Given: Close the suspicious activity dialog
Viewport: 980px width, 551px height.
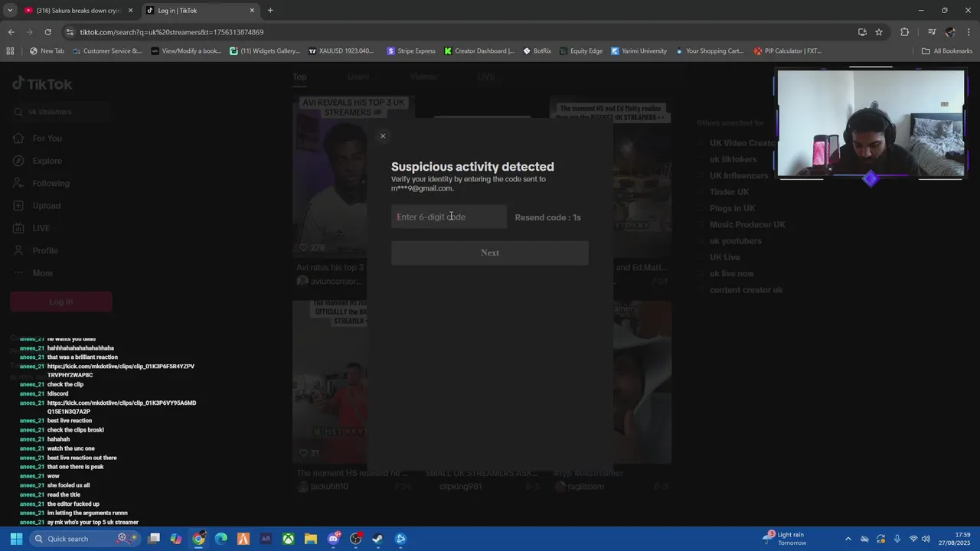Looking at the screenshot, I should tap(383, 136).
